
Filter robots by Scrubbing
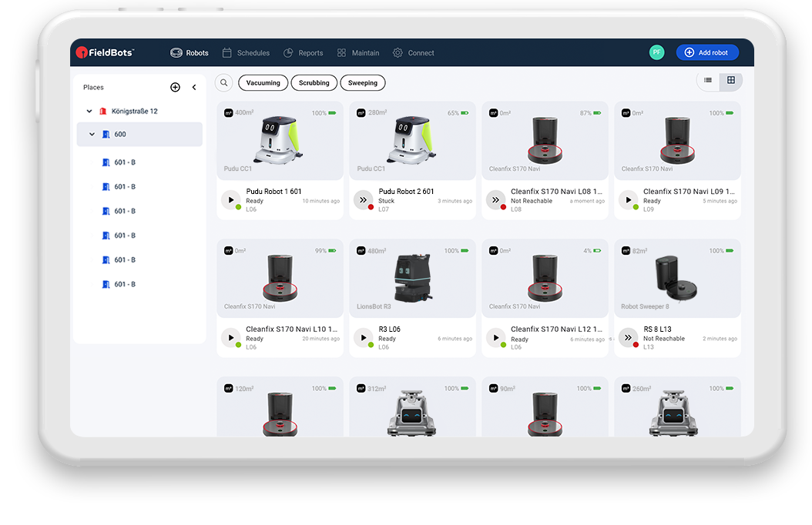314,83
